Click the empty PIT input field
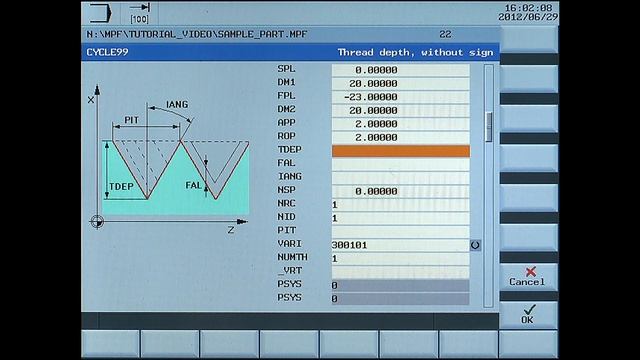640x360 pixels. pos(400,231)
